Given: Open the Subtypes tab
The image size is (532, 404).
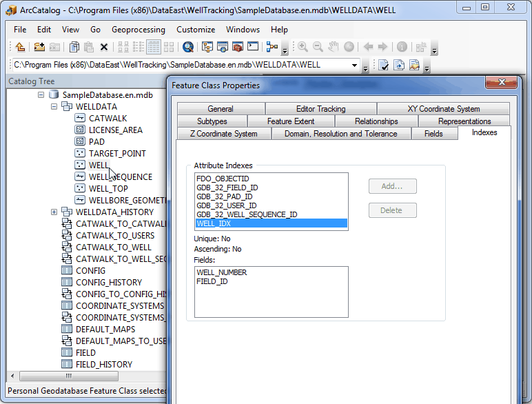Looking at the screenshot, I should pos(212,121).
